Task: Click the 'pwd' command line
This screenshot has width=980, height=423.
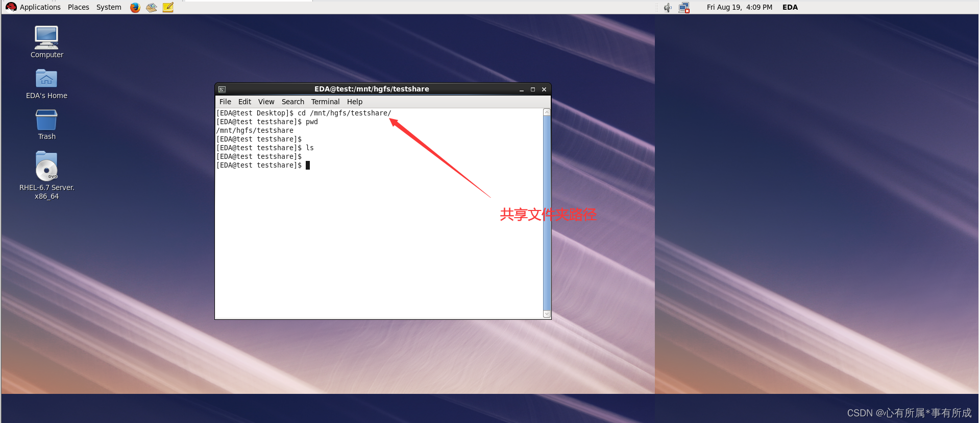Action: [x=267, y=122]
